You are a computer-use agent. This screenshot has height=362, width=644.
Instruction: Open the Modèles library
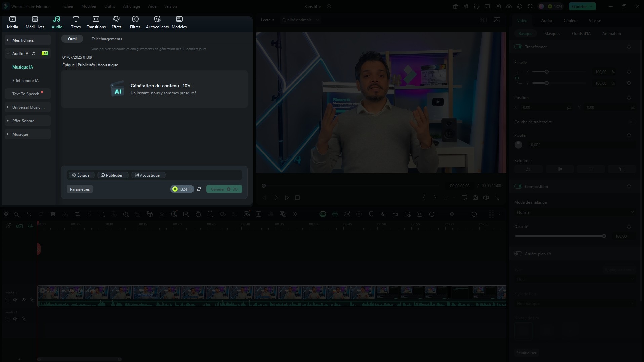pos(179,22)
